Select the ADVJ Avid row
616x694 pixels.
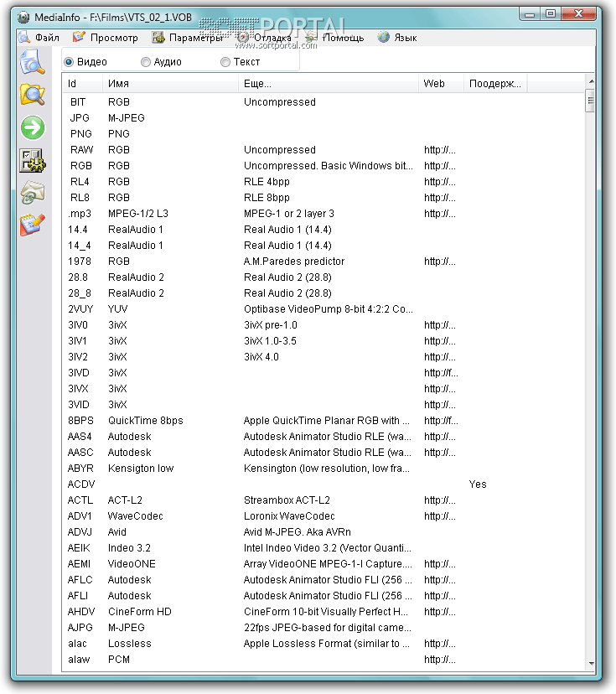pyautogui.click(x=324, y=532)
